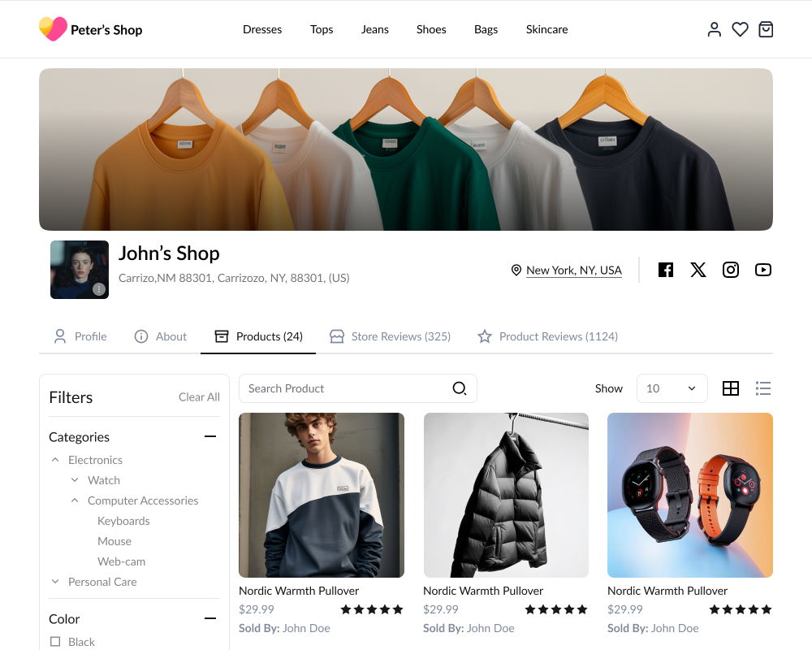
Task: Open the sweatshirt model product image
Action: point(321,495)
